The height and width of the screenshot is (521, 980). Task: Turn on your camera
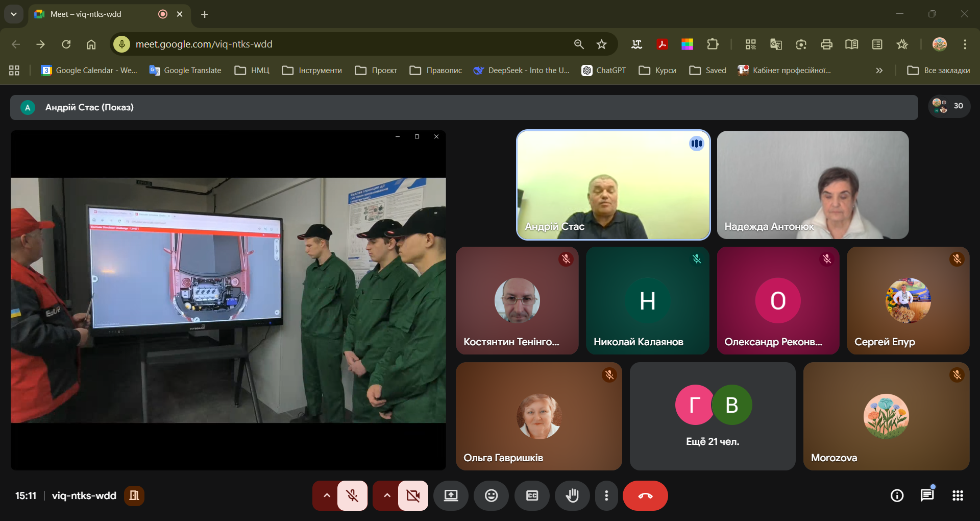(412, 495)
